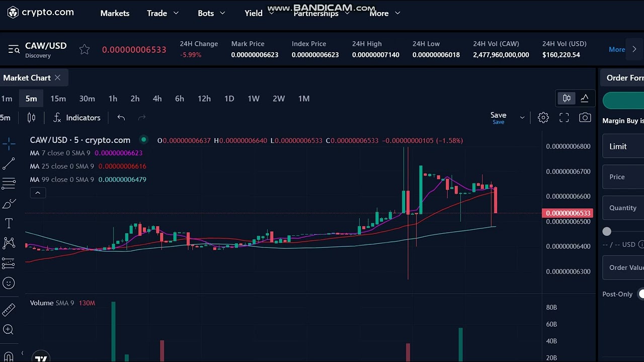Open the Trade dropdown menu
The image size is (644, 362).
(163, 13)
